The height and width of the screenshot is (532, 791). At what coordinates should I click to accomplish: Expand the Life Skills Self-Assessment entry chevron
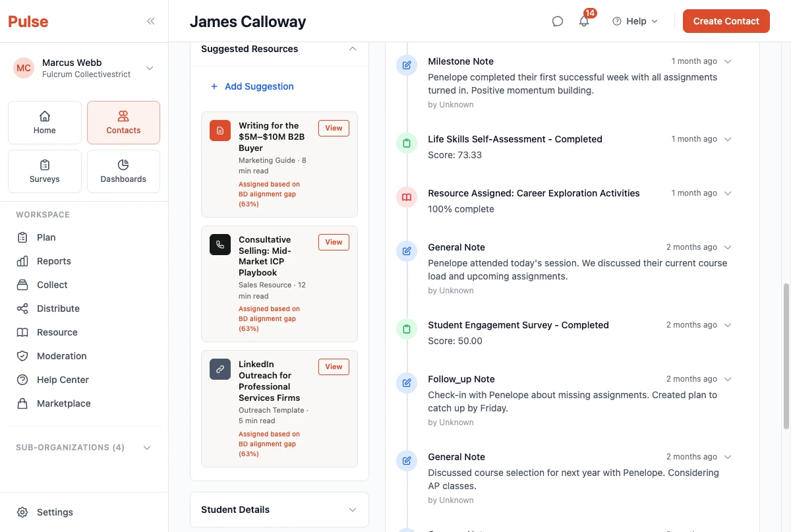click(728, 139)
